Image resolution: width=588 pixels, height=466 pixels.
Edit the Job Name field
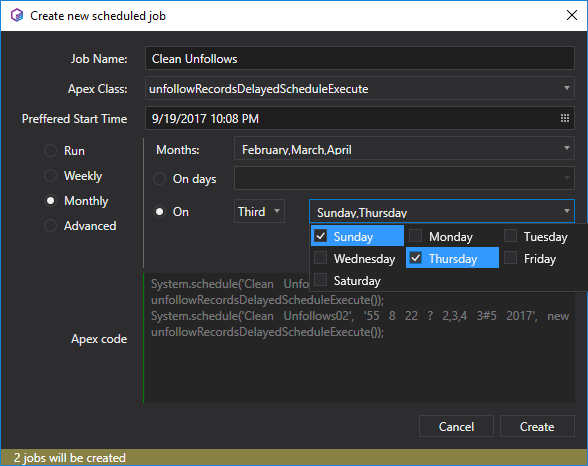(x=360, y=58)
